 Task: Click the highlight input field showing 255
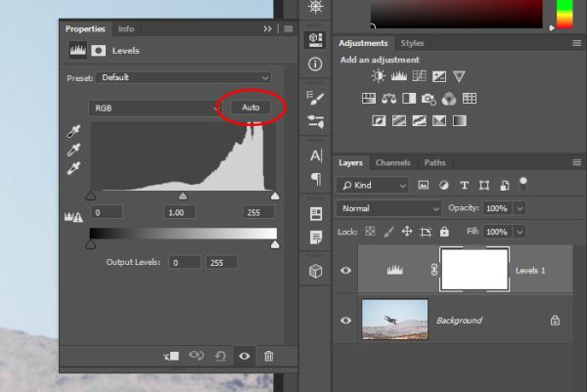pyautogui.click(x=258, y=212)
